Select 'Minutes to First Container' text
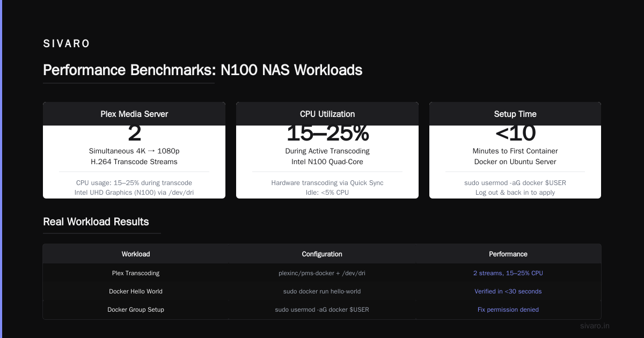This screenshot has width=644, height=338. pyautogui.click(x=515, y=151)
